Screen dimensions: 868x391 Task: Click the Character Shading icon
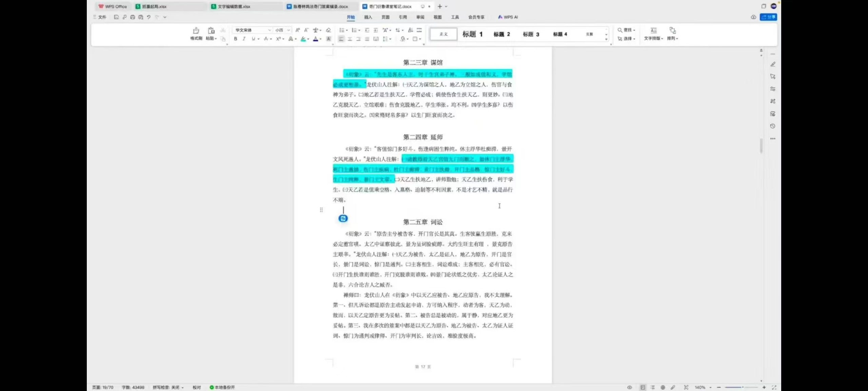[x=329, y=39]
